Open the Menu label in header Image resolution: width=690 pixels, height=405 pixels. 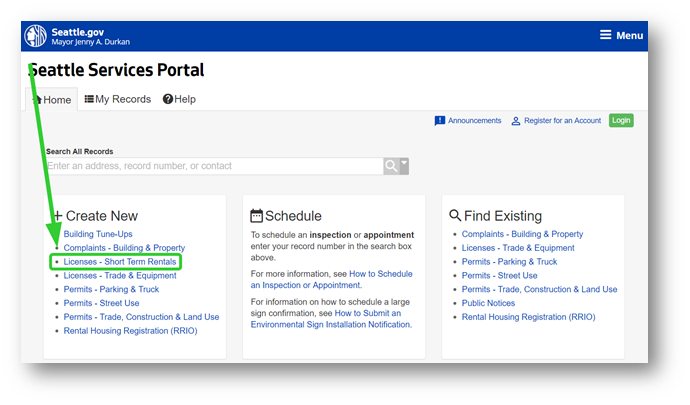point(629,35)
